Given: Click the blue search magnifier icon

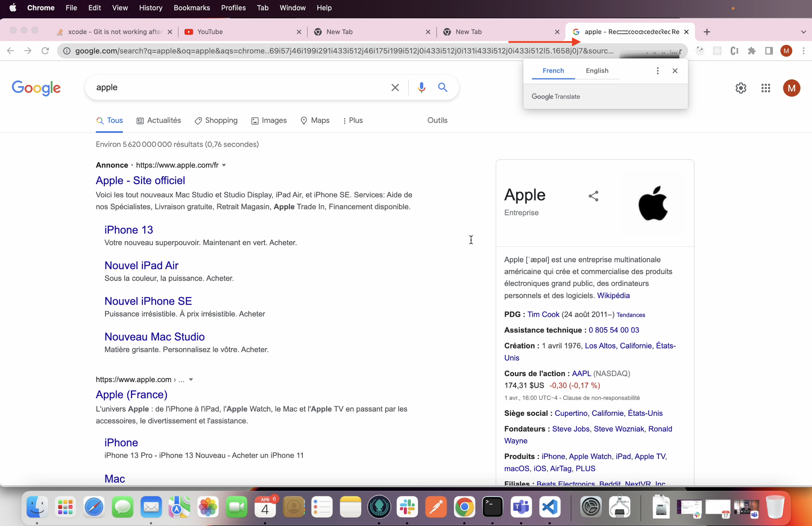Looking at the screenshot, I should 443,87.
